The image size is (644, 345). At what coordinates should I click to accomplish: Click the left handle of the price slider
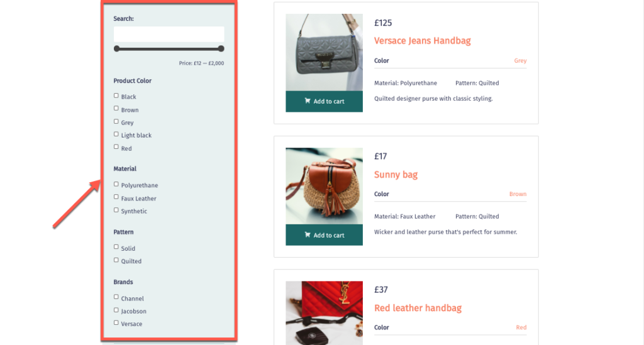(116, 49)
